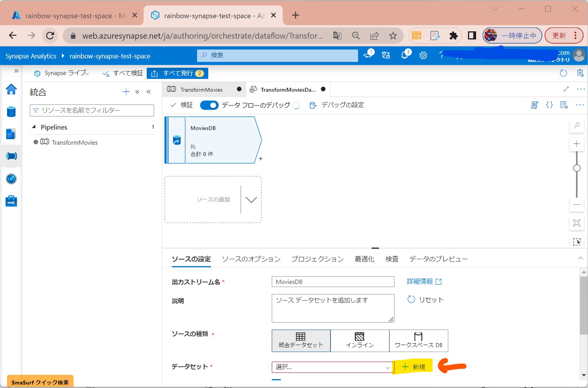Click the 説明 description text area

click(333, 308)
